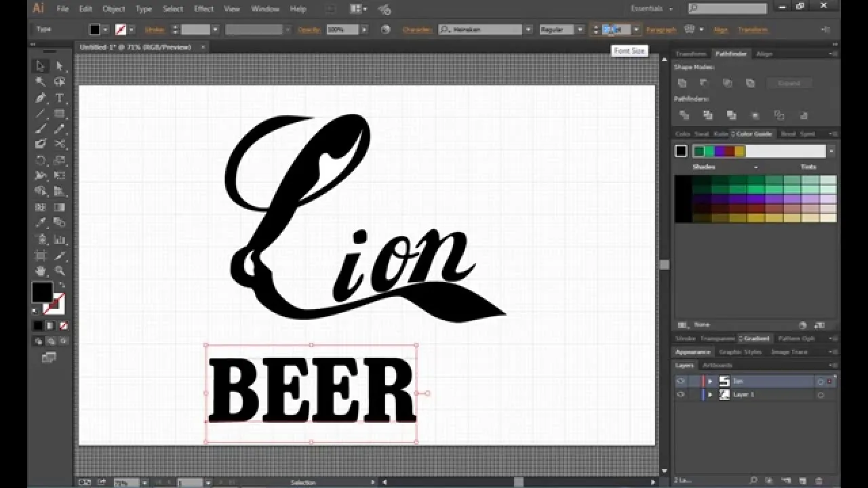The image size is (868, 488).
Task: Select the Paintbrush tool
Action: (x=40, y=129)
